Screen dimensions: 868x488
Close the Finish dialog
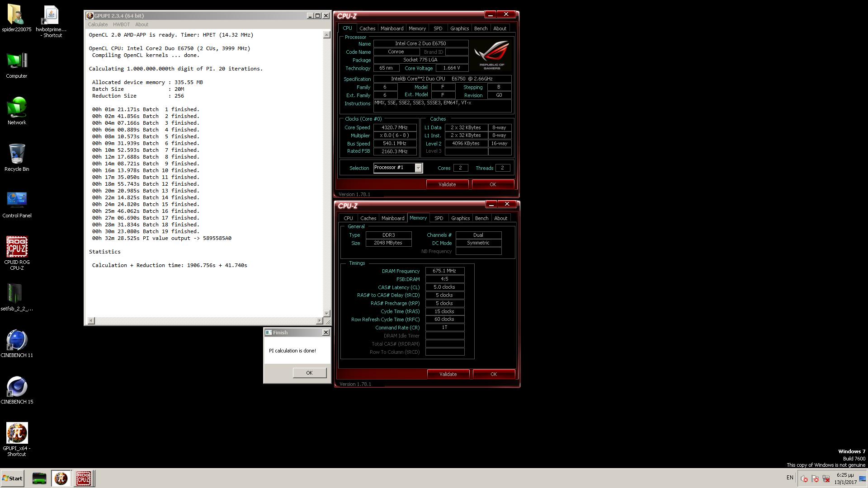coord(325,332)
